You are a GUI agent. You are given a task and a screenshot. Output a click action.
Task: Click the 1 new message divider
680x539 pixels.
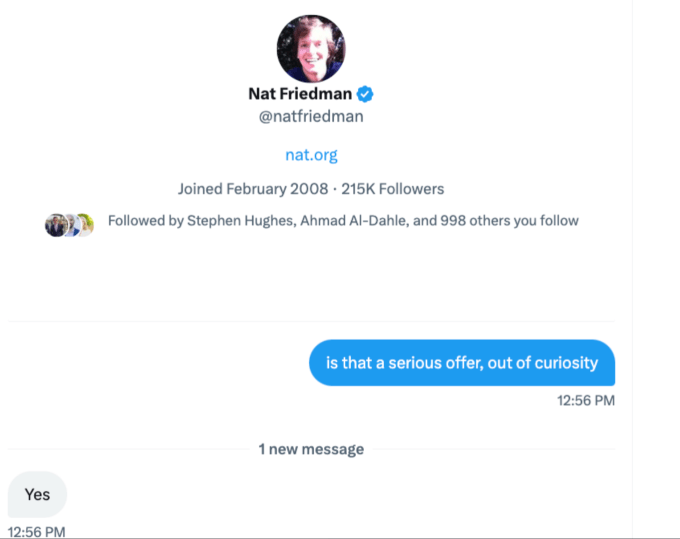point(311,449)
